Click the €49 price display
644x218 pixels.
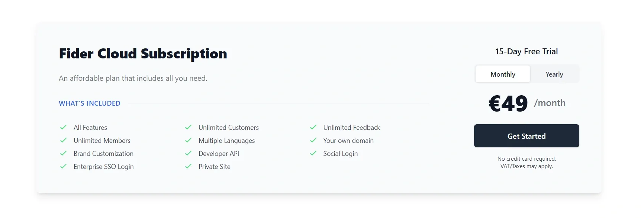[x=508, y=103]
